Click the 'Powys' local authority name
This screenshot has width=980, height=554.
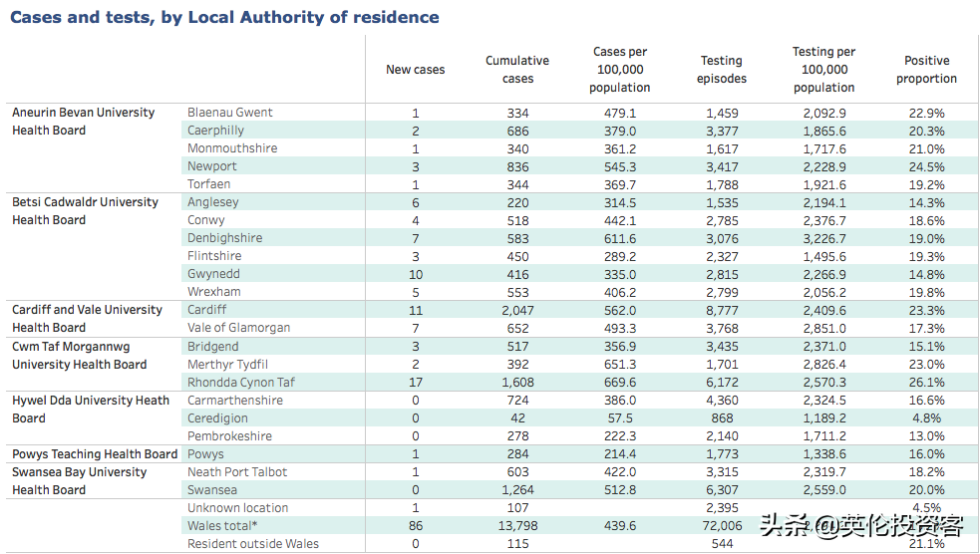pyautogui.click(x=205, y=454)
